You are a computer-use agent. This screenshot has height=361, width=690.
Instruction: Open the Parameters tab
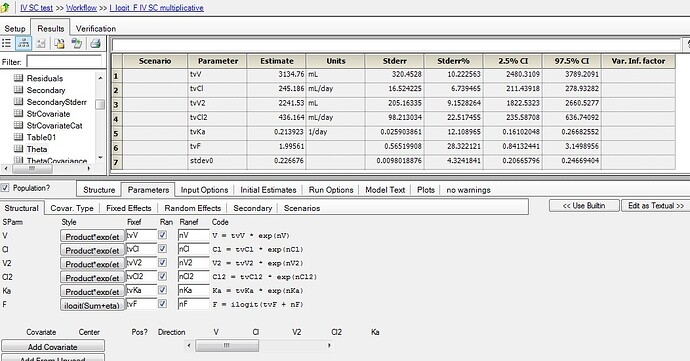(148, 190)
